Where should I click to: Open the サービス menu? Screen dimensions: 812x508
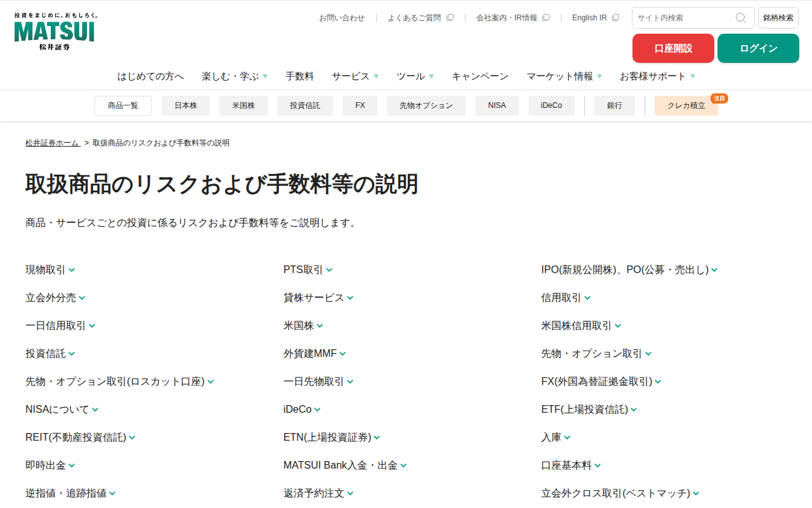pyautogui.click(x=355, y=76)
